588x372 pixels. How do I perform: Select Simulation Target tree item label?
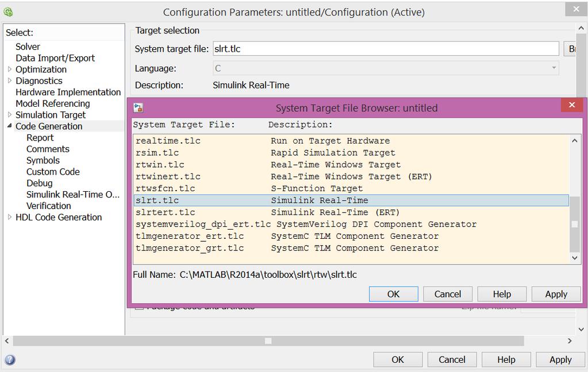pos(51,115)
